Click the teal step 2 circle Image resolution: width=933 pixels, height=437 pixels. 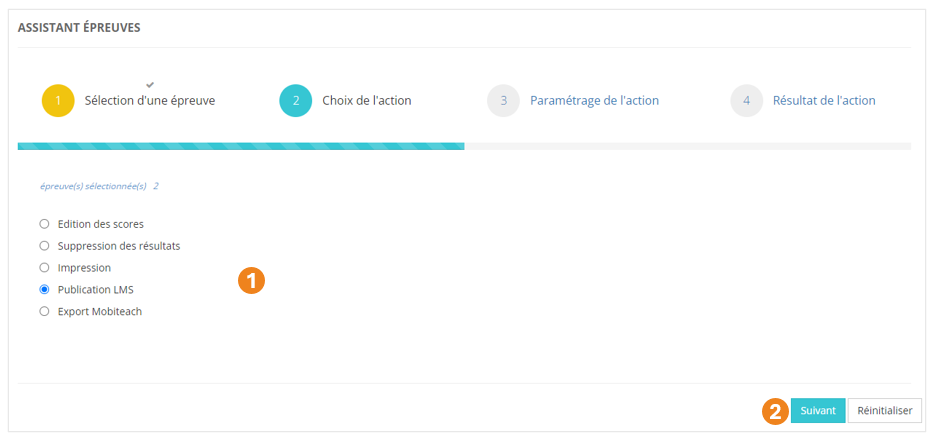[x=296, y=101]
